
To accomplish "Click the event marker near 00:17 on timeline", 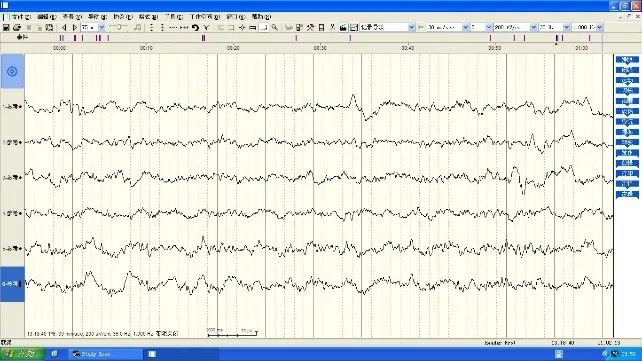I will (203, 38).
